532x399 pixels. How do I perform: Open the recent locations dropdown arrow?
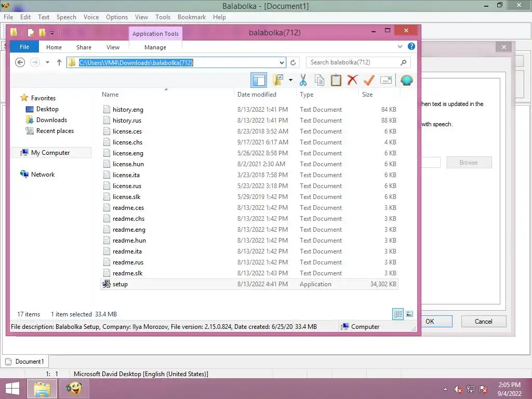47,62
